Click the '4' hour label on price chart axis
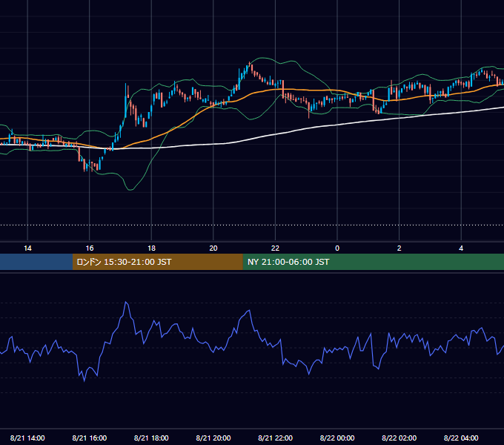The height and width of the screenshot is (445, 504). (461, 248)
